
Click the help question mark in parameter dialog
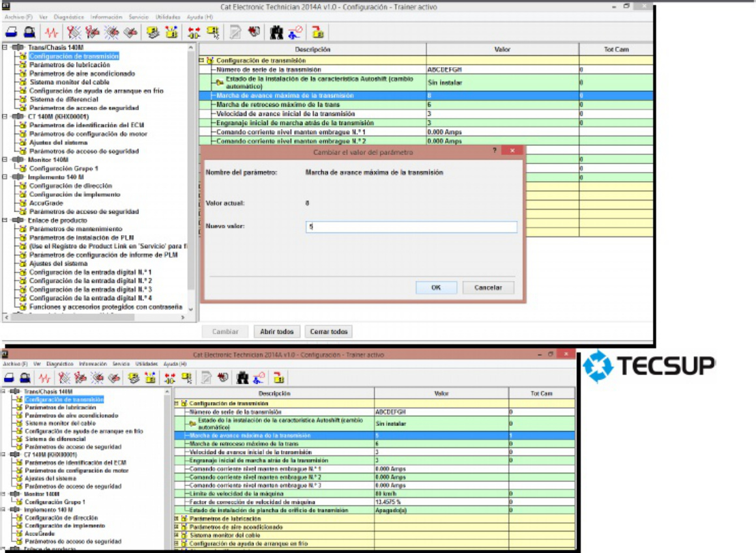[494, 150]
